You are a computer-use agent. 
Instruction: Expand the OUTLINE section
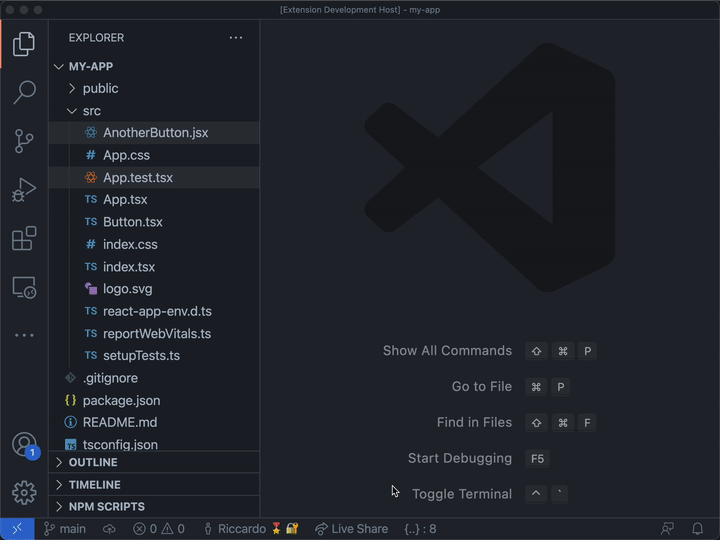coord(154,462)
